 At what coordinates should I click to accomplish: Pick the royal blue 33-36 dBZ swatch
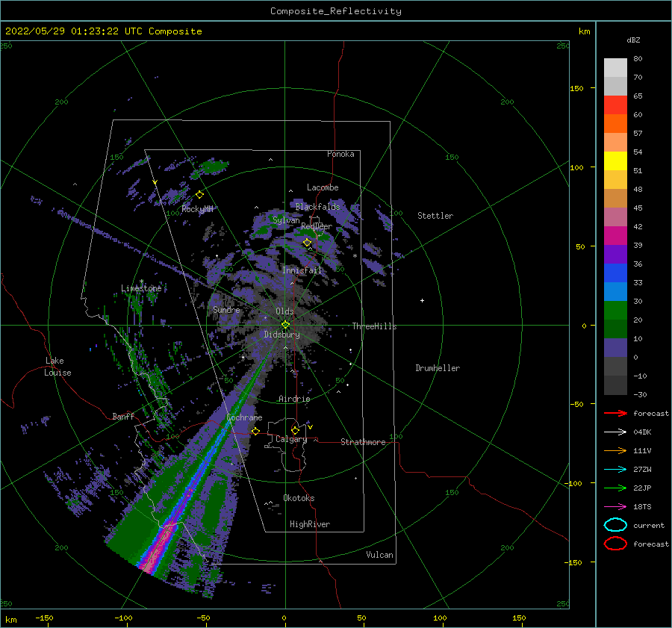coord(615,273)
